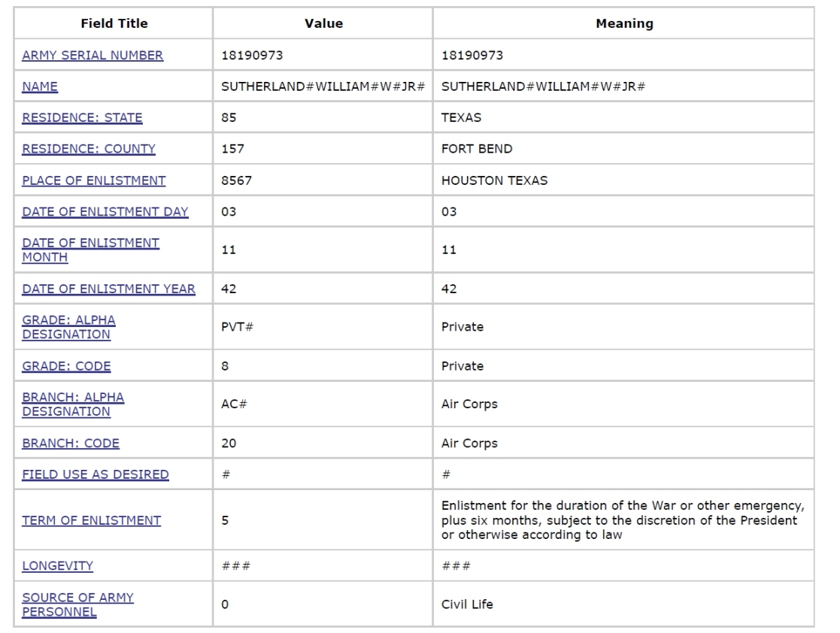Click the HOUSTON TEXAS meaning cell
The image size is (840, 633).
pos(494,180)
